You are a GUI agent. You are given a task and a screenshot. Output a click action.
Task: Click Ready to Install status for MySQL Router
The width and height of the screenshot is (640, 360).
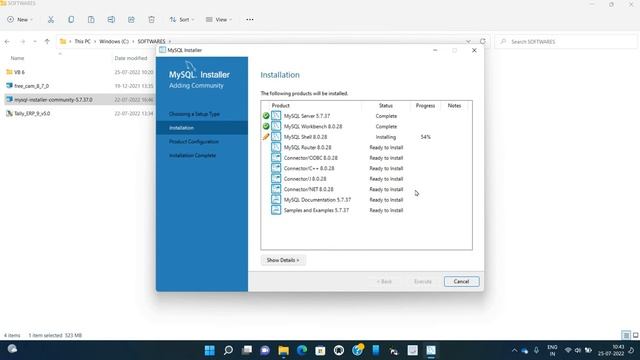[386, 147]
